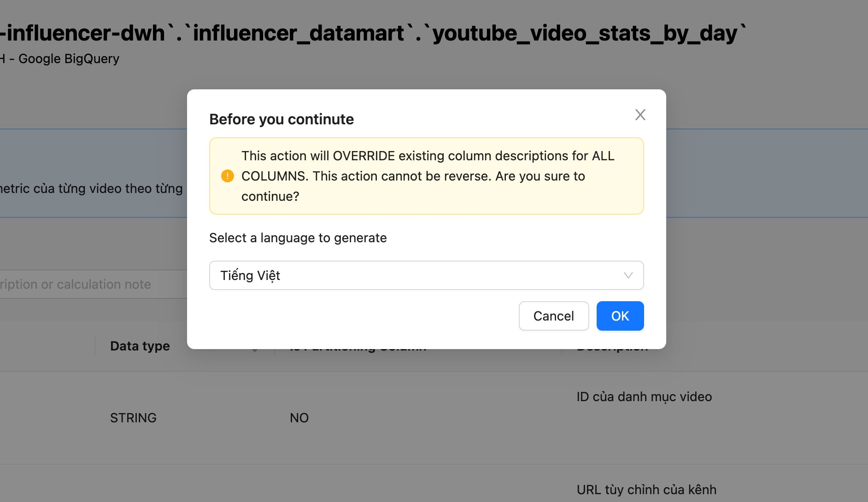Select 'URL tùy chỉnh của kênh' description
This screenshot has height=502, width=868.
pos(646,490)
